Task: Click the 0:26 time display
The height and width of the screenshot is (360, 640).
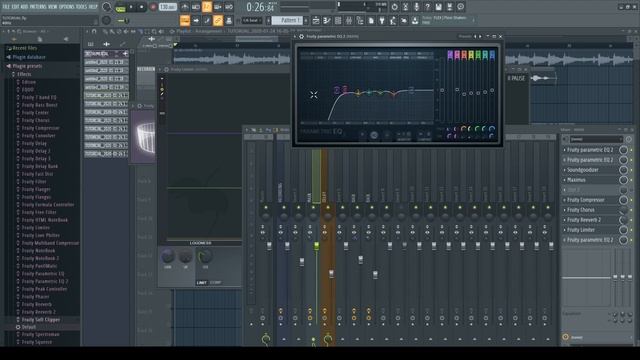Action: [260, 7]
